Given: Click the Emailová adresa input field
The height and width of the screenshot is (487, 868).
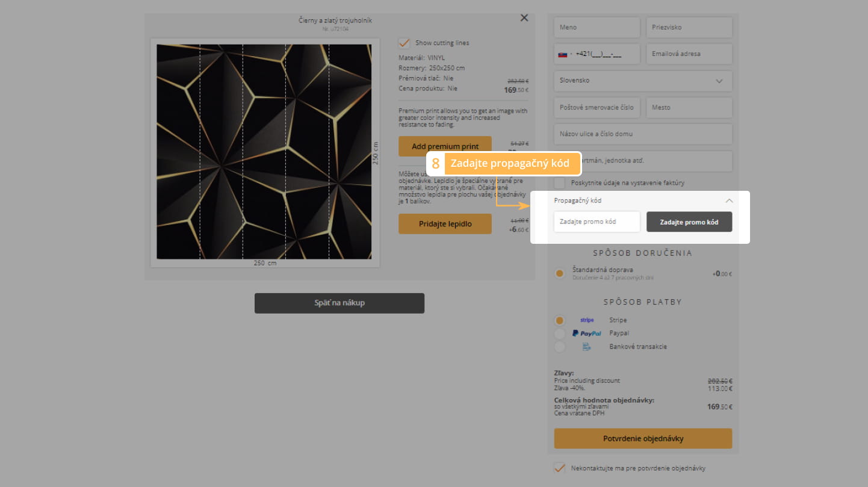Looking at the screenshot, I should 689,54.
